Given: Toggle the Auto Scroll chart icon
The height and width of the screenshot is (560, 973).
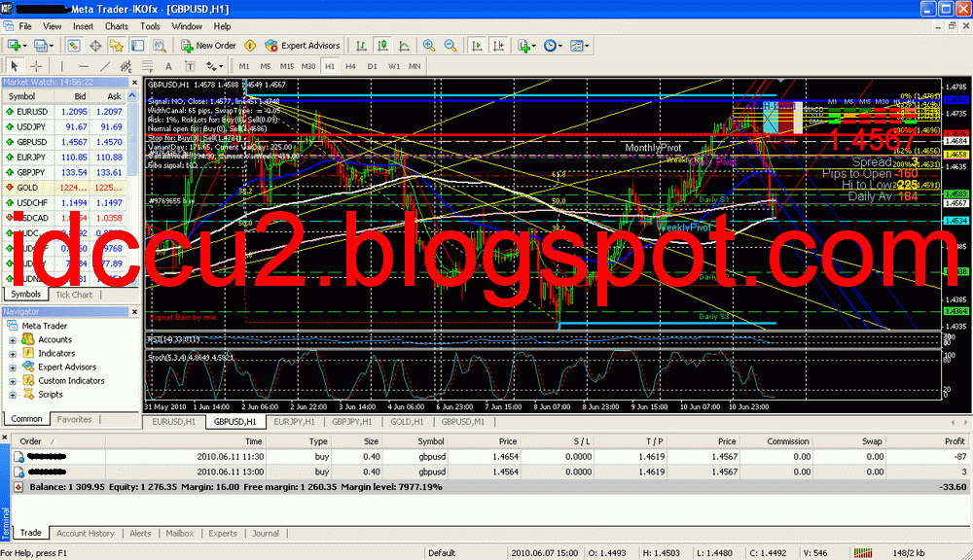Looking at the screenshot, I should click(x=477, y=46).
